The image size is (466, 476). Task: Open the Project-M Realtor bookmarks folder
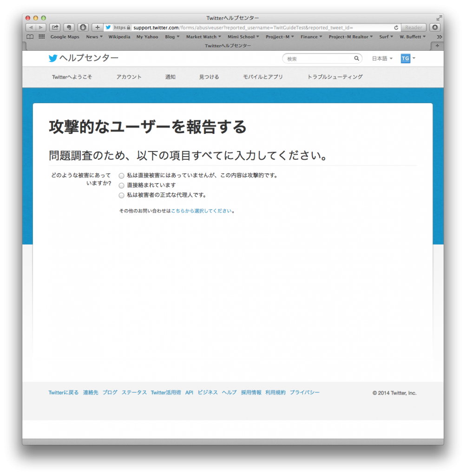pos(351,37)
